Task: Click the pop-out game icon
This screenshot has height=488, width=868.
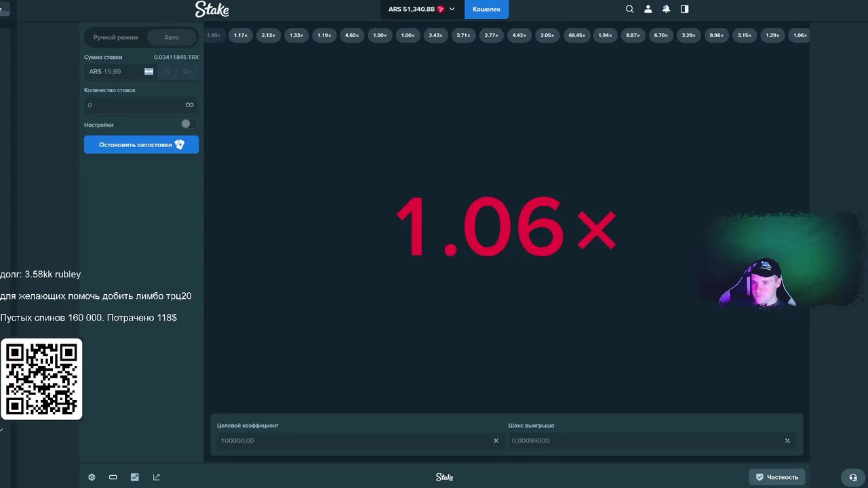Action: [157, 477]
